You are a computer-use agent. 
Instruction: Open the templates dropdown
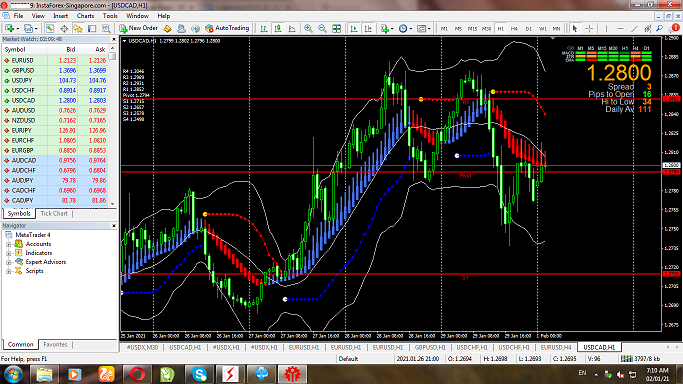pos(423,28)
